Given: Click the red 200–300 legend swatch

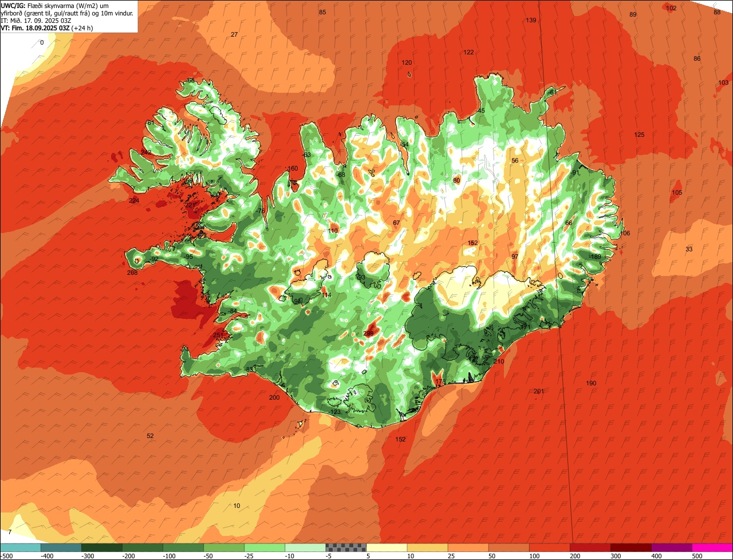Looking at the screenshot, I should tap(590, 547).
